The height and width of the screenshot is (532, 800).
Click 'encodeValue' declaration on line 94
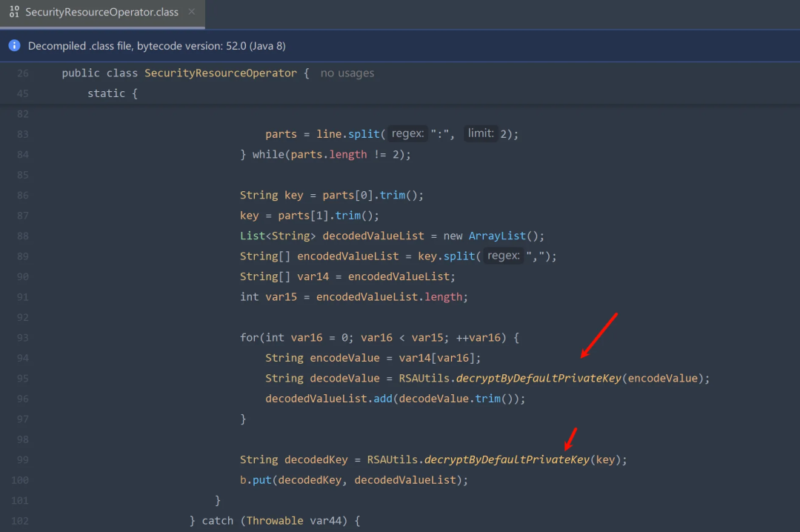(x=344, y=359)
